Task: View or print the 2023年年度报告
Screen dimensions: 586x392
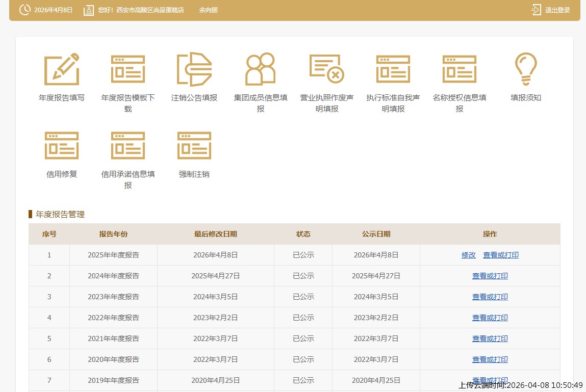Action: (490, 297)
